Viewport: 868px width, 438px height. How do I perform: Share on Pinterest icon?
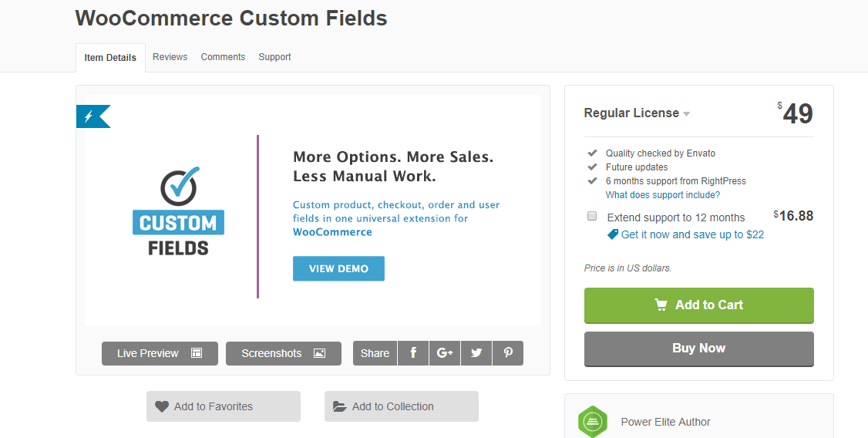(x=508, y=353)
